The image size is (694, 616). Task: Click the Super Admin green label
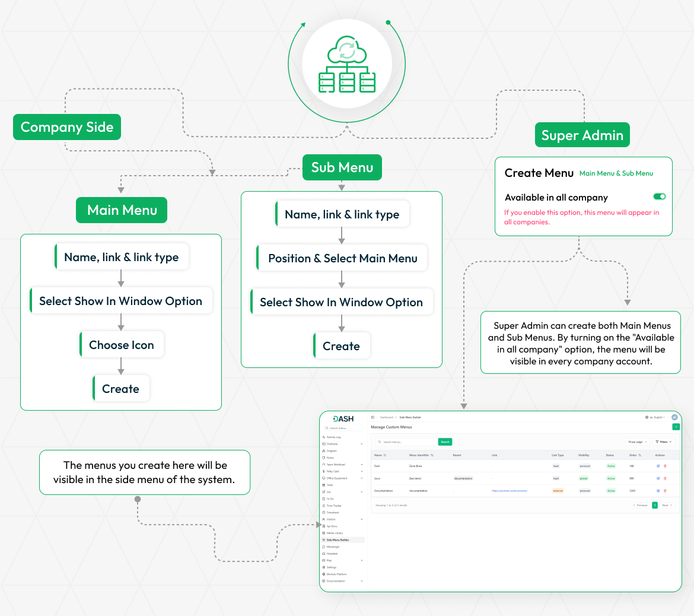[x=582, y=135]
